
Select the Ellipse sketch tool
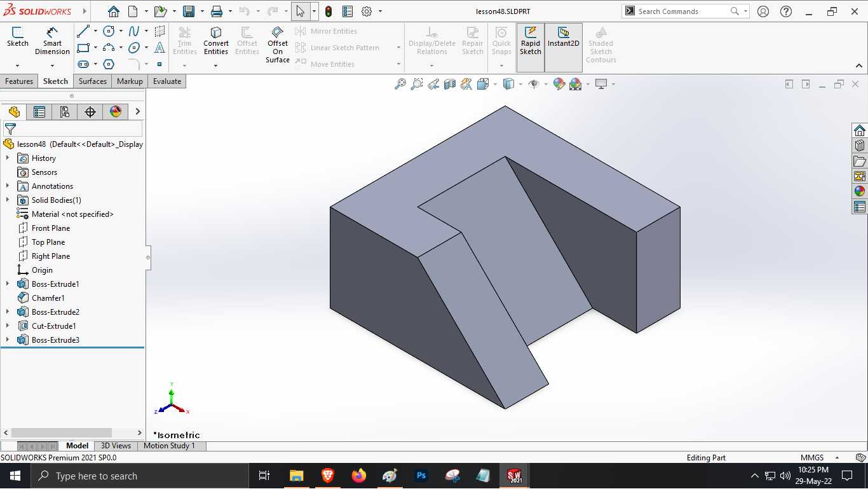tap(134, 48)
